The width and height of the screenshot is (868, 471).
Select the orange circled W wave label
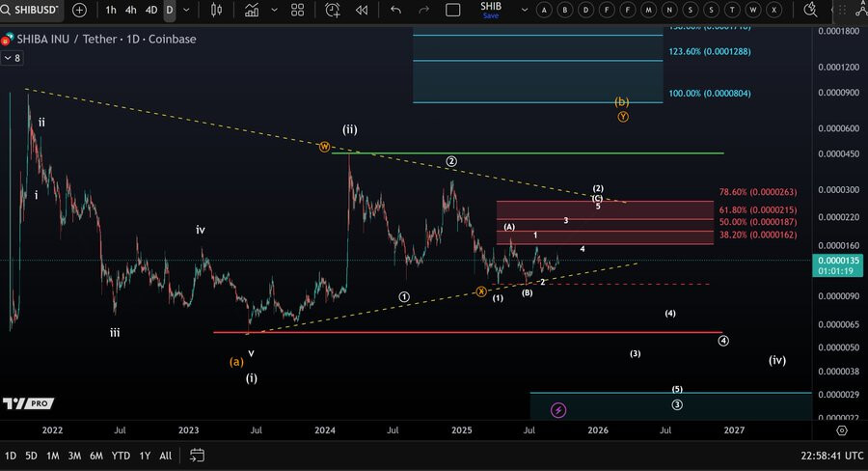coord(324,147)
